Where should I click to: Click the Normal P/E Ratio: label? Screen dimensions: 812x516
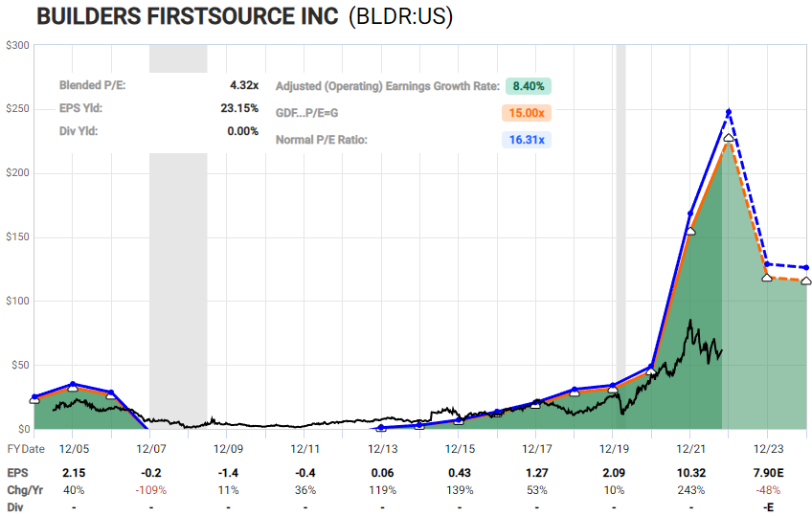pyautogui.click(x=322, y=140)
